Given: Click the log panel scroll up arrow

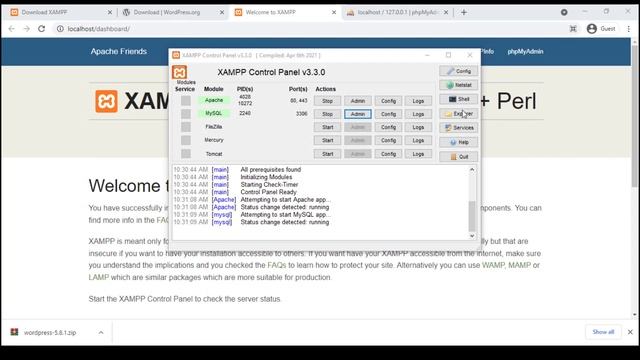Looking at the screenshot, I should [x=472, y=169].
